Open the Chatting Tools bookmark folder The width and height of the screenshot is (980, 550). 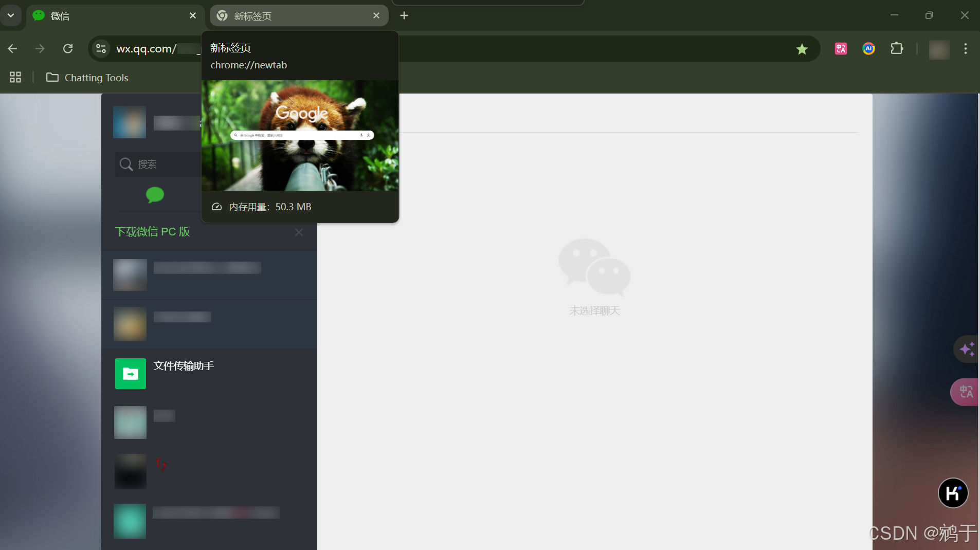coord(87,78)
